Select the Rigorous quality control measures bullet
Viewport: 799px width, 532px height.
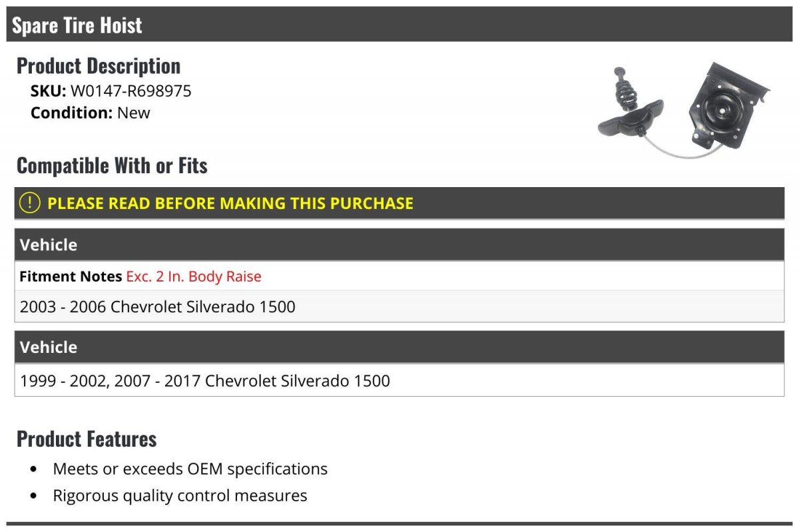point(180,495)
